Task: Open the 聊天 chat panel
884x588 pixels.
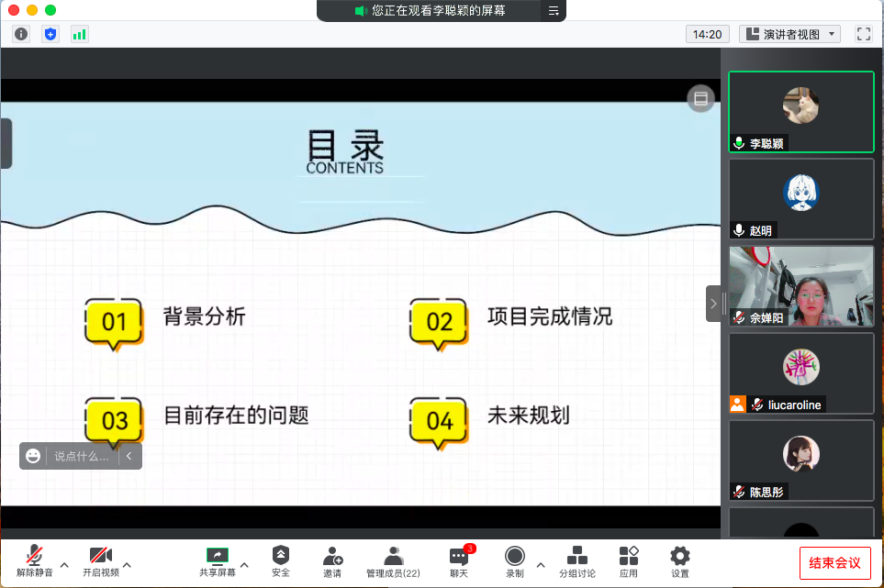Action: pyautogui.click(x=459, y=561)
